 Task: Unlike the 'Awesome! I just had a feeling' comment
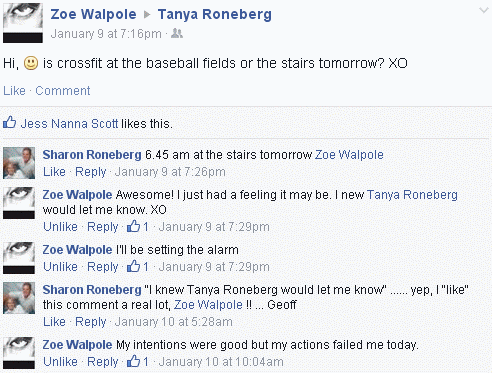tap(60, 227)
